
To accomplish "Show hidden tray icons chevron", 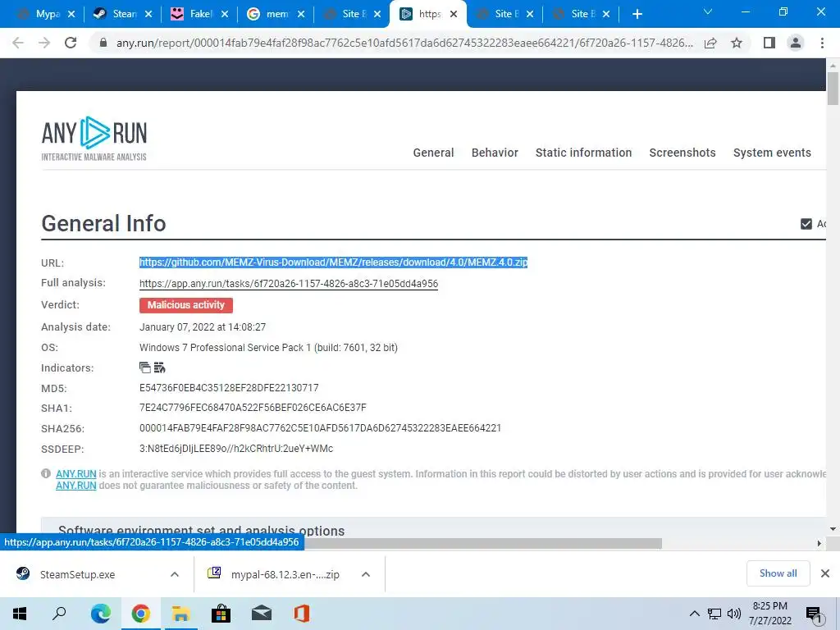I will (x=694, y=614).
